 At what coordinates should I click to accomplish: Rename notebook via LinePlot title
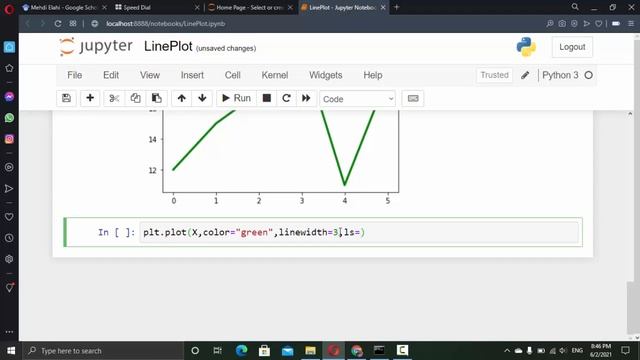168,46
